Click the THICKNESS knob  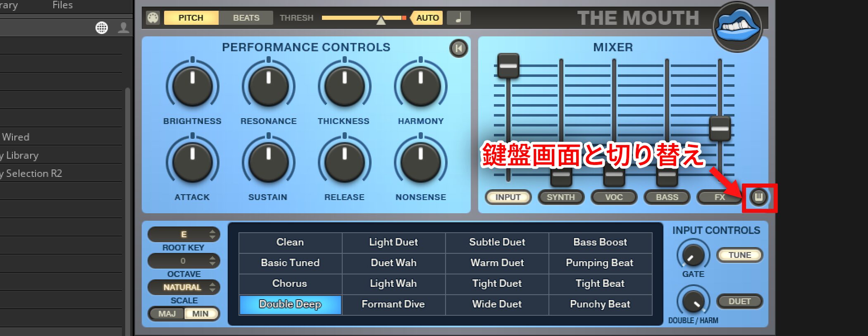[x=344, y=86]
